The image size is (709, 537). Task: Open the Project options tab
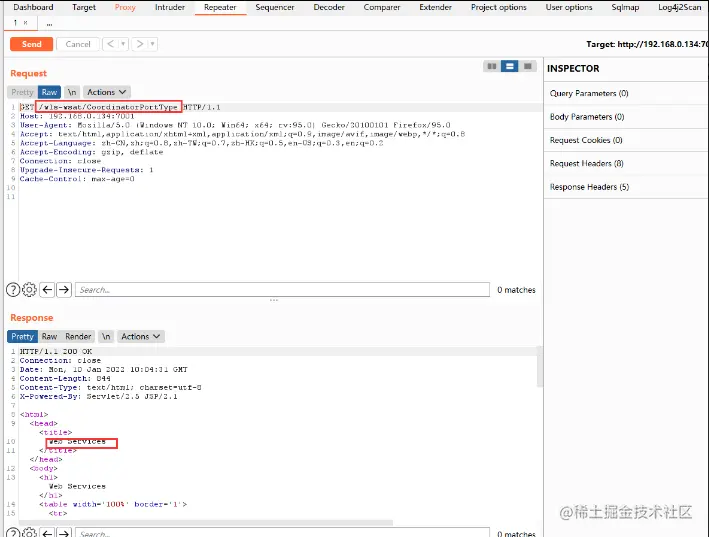click(498, 7)
